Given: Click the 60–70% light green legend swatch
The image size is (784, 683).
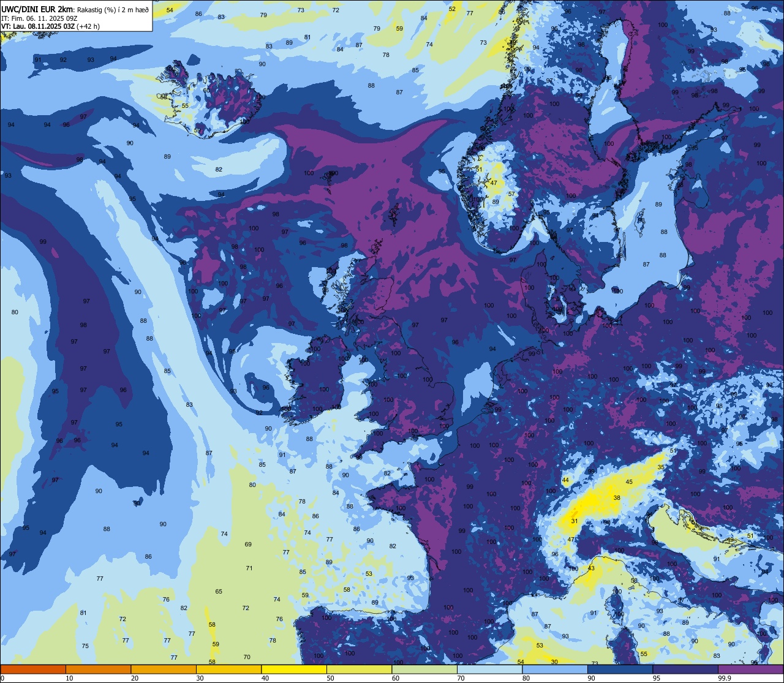Looking at the screenshot, I should click(x=424, y=669).
